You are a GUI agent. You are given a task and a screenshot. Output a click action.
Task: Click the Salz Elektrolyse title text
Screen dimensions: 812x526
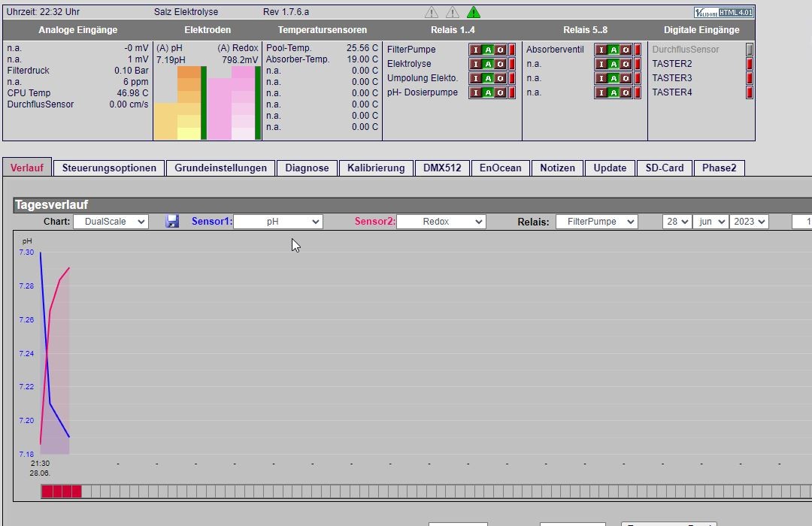(186, 12)
